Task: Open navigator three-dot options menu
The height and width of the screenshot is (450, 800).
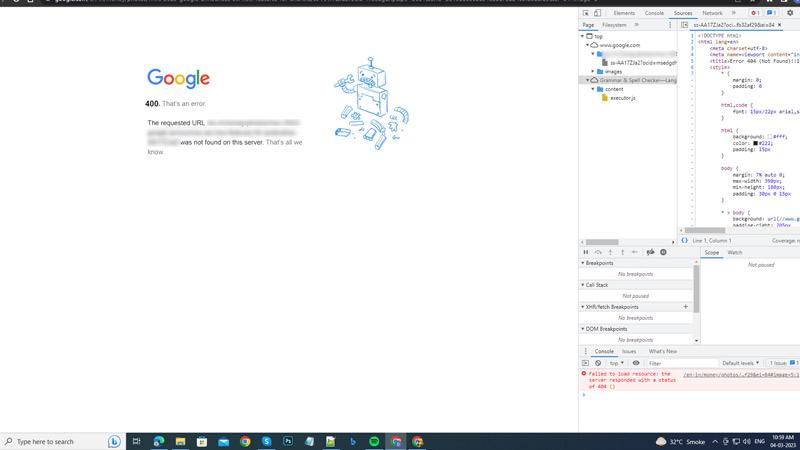Action: (x=670, y=25)
